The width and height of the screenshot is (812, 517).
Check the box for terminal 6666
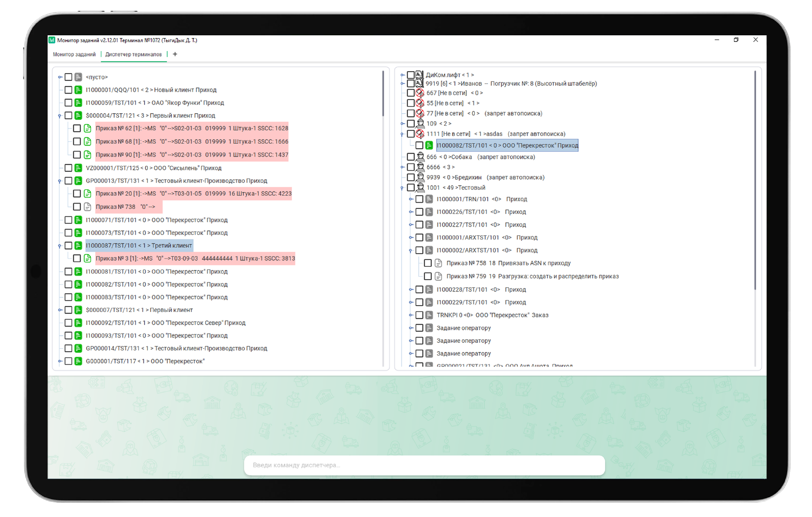point(411,167)
